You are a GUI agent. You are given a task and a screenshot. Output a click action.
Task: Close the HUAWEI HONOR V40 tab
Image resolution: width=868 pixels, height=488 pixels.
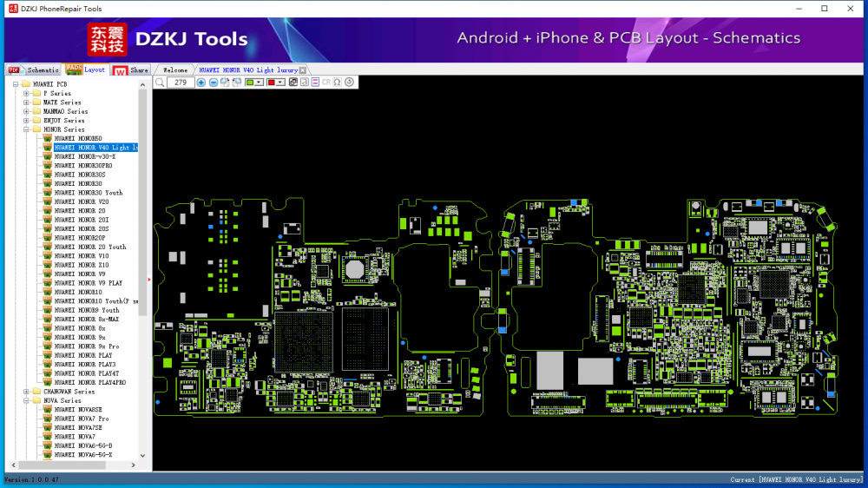click(303, 70)
